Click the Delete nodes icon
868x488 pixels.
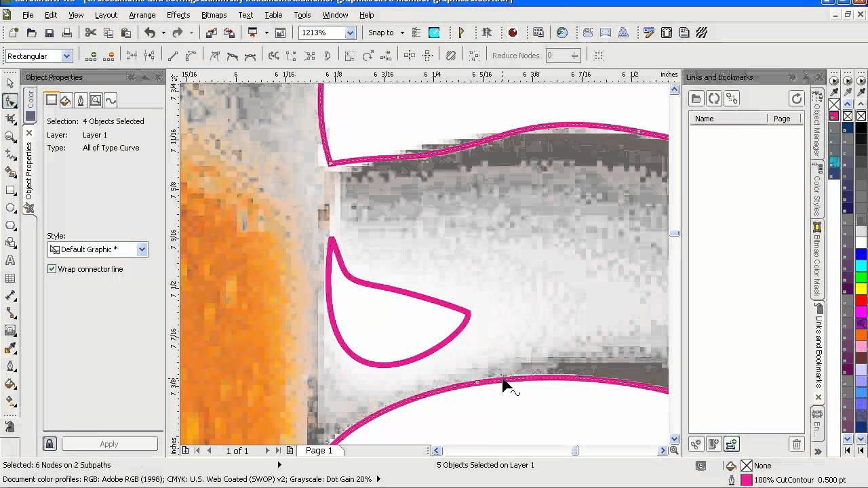tap(108, 56)
